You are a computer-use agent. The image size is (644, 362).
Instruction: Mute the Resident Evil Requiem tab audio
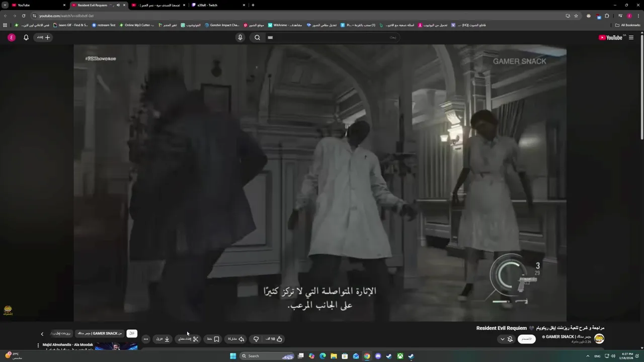point(118,5)
